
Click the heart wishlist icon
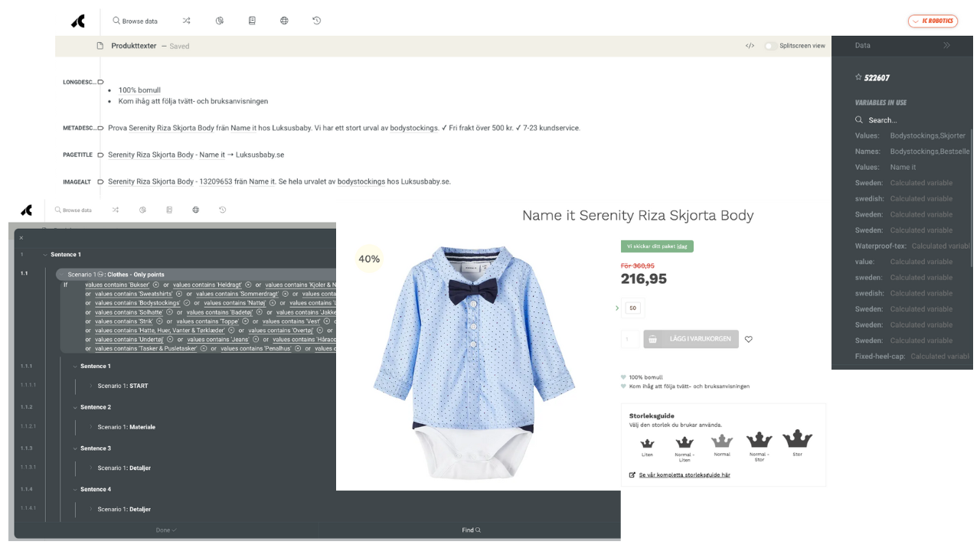tap(749, 339)
